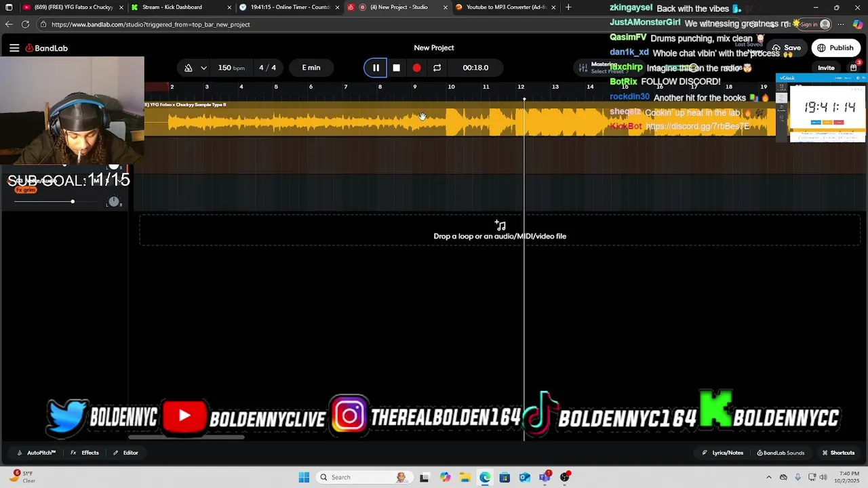Open a new browser tab
Image resolution: width=868 pixels, height=488 pixels.
click(x=568, y=7)
